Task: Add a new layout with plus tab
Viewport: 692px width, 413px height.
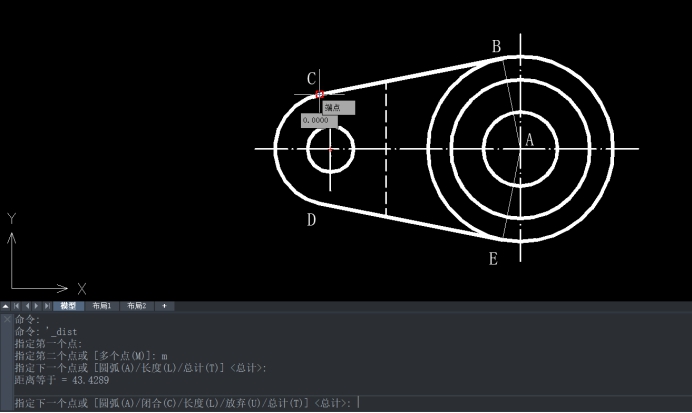Action: (x=164, y=306)
